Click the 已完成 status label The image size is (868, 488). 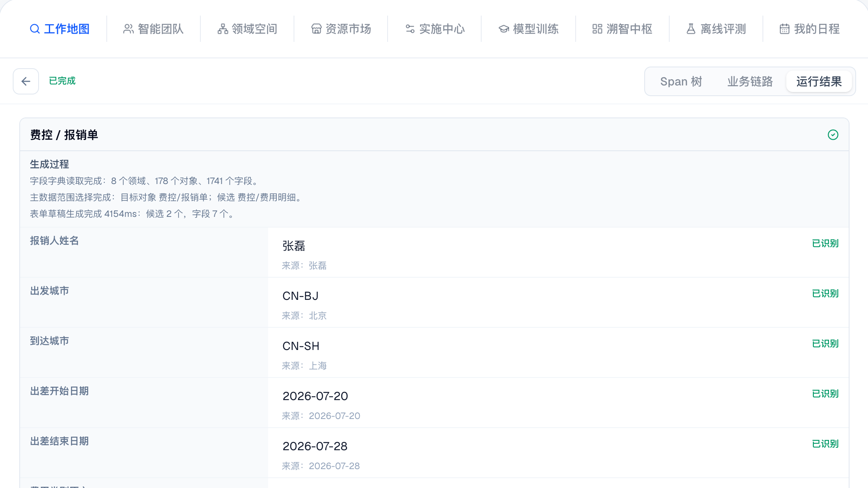pos(62,81)
